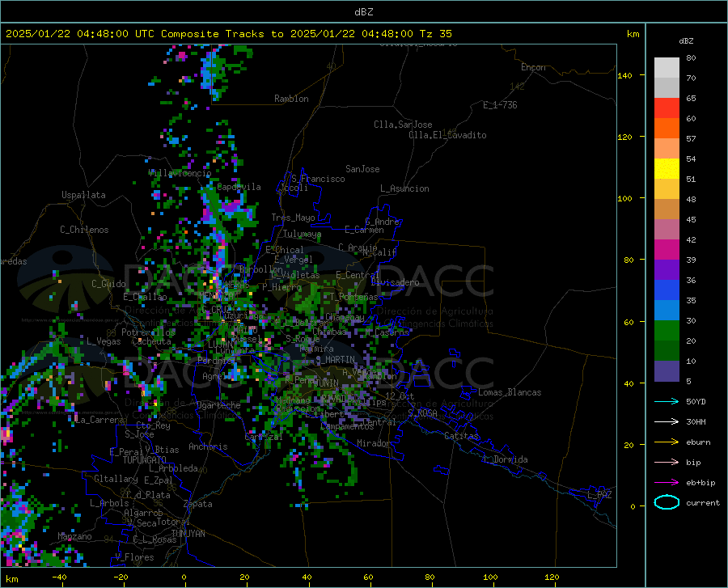Click the cyan current ellipse symbol
Image resolution: width=728 pixels, height=588 pixels.
pyautogui.click(x=667, y=502)
